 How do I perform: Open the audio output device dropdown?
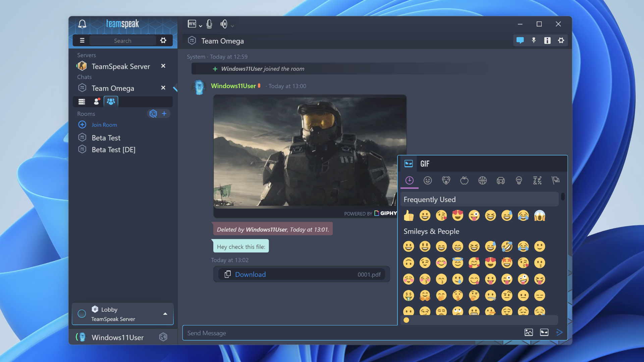point(232,25)
